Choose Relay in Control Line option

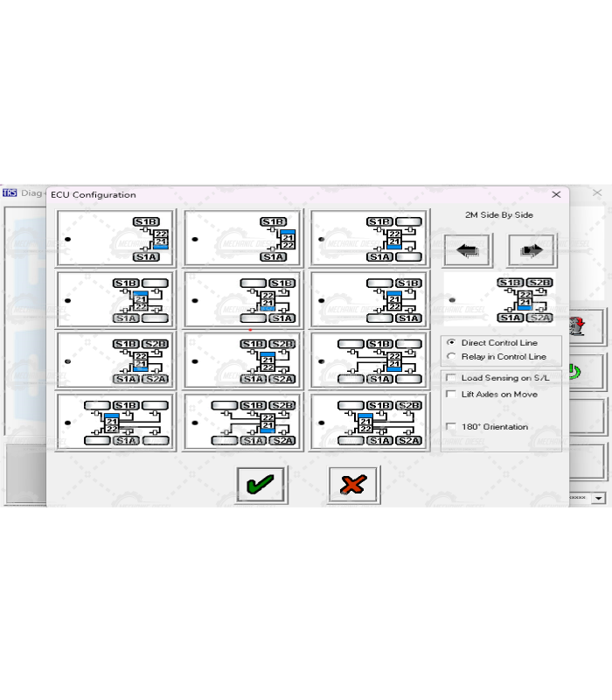451,357
